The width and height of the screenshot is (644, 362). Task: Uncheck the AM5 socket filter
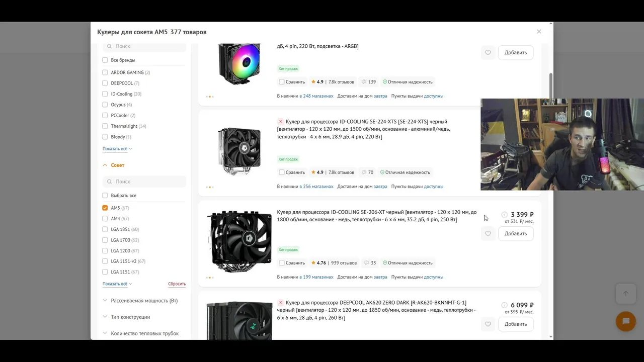(105, 208)
